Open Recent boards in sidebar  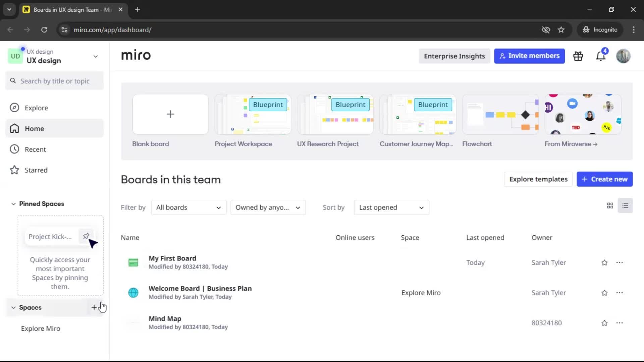tap(55, 149)
